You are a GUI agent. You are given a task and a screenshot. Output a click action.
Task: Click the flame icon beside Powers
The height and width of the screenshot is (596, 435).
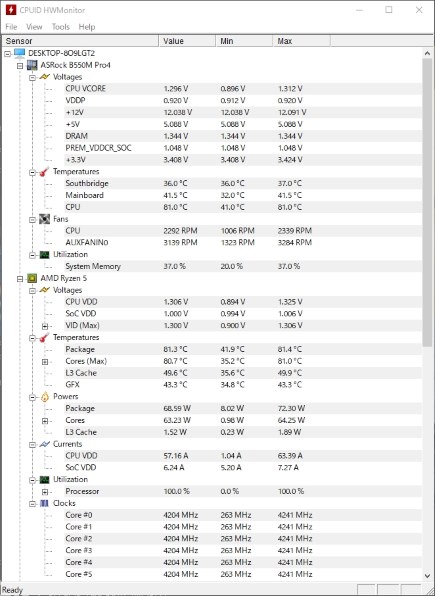pos(44,397)
